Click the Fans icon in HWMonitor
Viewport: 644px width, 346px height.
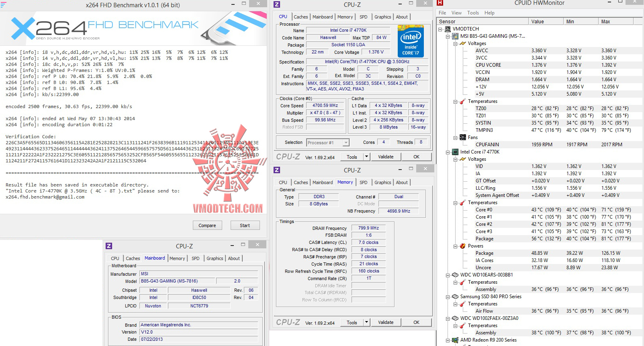[463, 137]
